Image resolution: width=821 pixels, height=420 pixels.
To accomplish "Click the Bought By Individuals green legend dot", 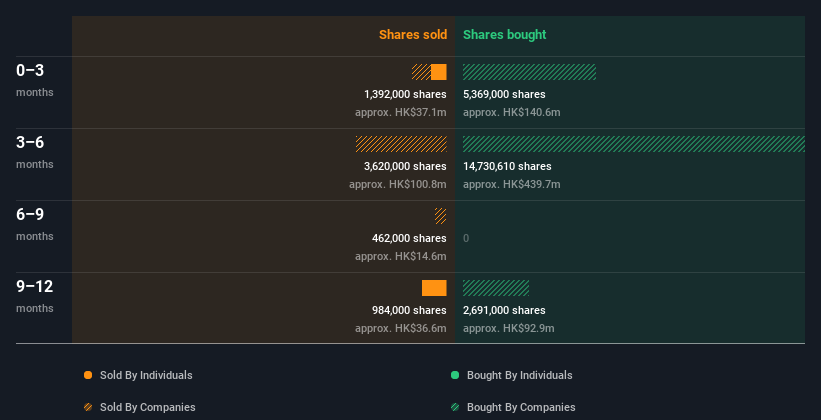I will point(455,375).
